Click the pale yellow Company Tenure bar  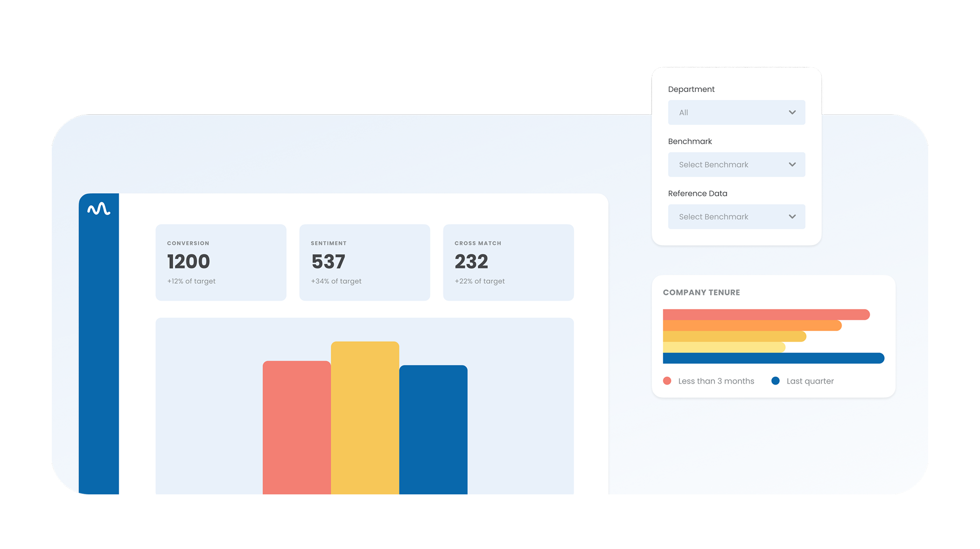tap(724, 347)
